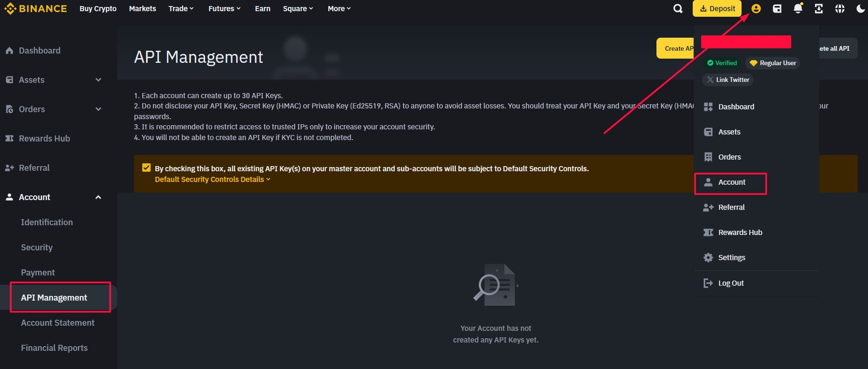
Task: Click the note about restricting access to trusted IPs
Action: (285, 127)
